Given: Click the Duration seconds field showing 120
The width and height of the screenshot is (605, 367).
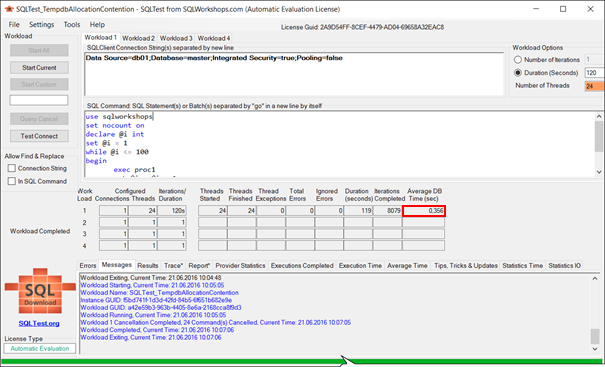Looking at the screenshot, I should [x=595, y=73].
